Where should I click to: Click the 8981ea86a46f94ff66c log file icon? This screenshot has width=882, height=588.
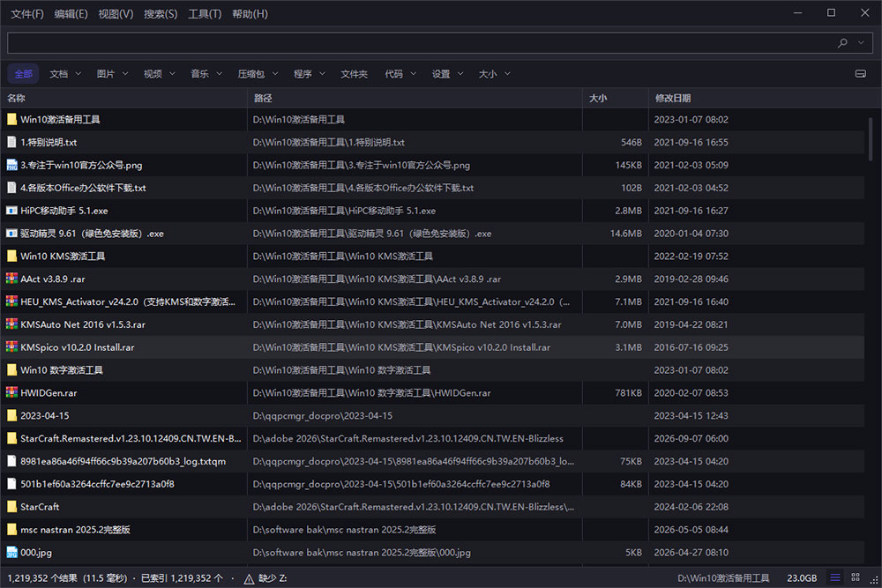coord(11,461)
